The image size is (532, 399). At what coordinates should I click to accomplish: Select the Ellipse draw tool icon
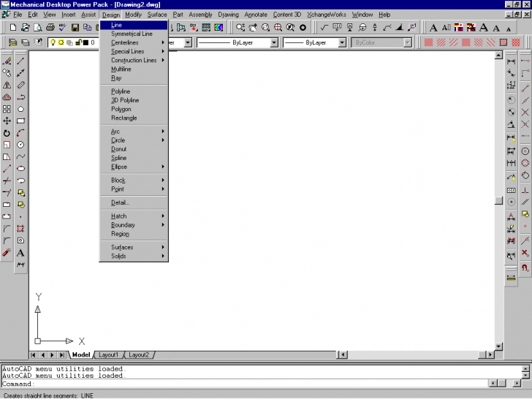(x=20, y=169)
